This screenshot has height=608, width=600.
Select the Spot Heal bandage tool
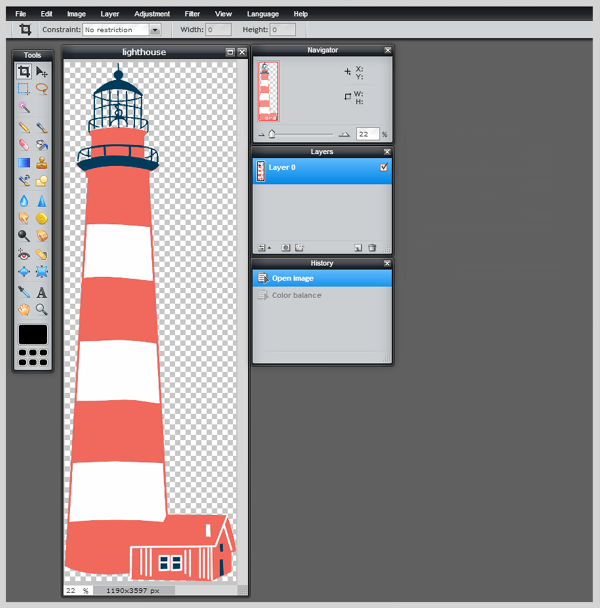click(41, 254)
